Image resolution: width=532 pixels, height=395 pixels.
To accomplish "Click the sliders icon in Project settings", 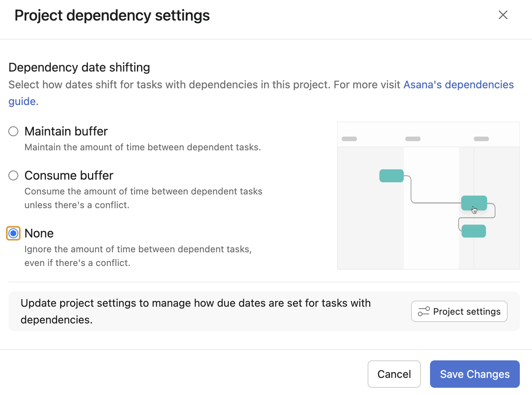I will tap(424, 311).
